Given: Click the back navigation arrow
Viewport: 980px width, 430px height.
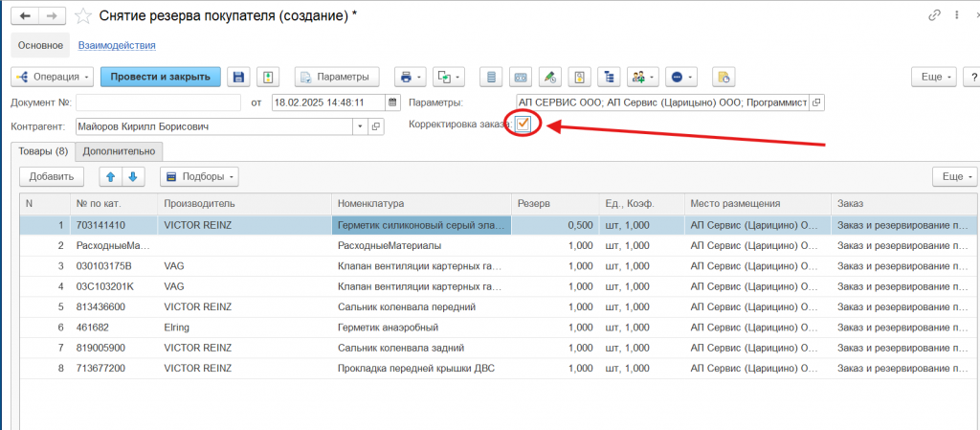Looking at the screenshot, I should [24, 15].
